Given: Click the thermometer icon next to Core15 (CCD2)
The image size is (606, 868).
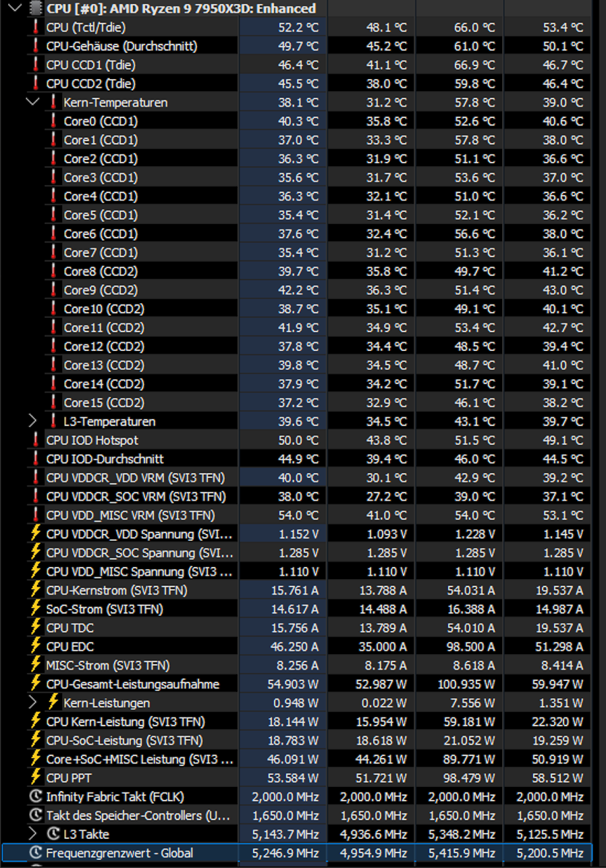Looking at the screenshot, I should click(53, 403).
